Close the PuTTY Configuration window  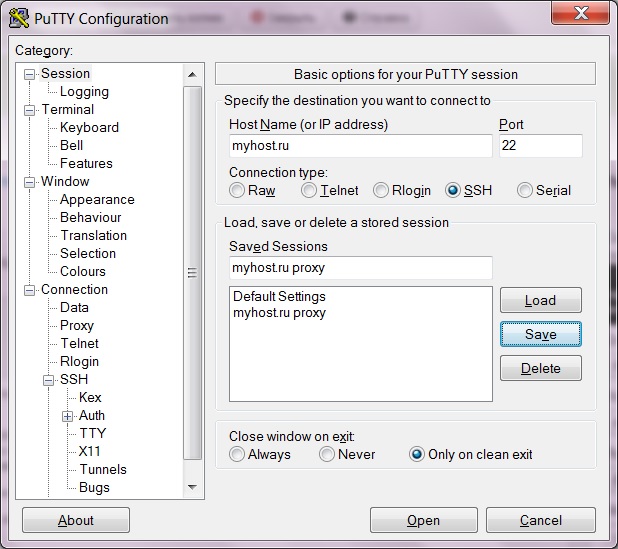[581, 13]
